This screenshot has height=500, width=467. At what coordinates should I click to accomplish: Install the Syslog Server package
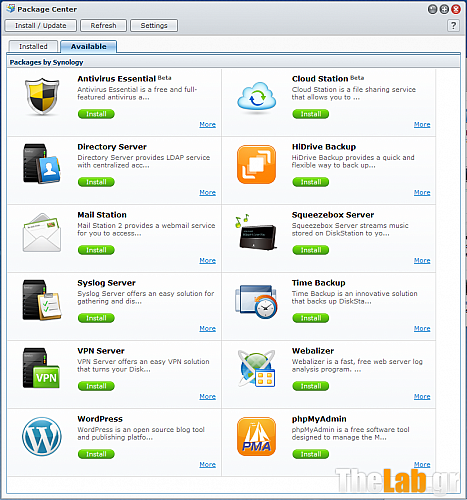point(96,318)
